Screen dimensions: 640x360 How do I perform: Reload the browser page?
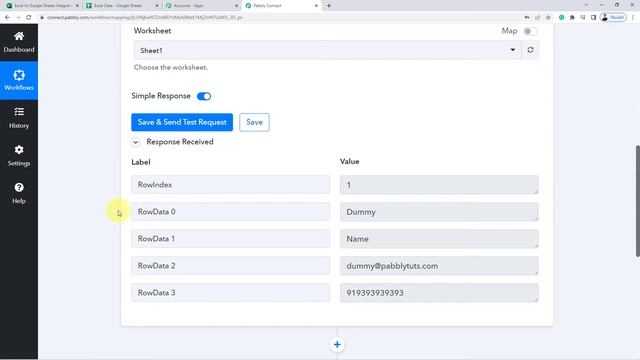coord(29,18)
